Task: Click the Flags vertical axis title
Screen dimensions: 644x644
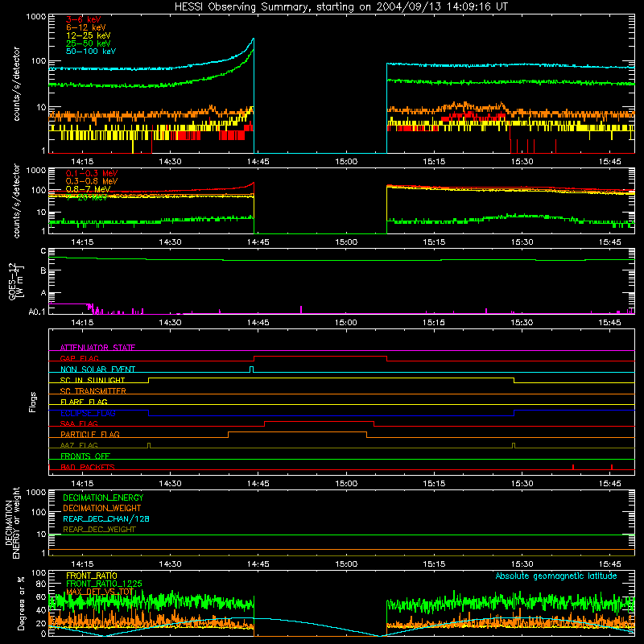Action: 33,402
